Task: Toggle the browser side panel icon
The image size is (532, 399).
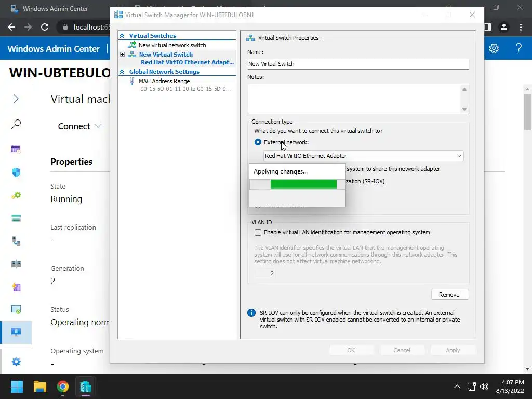Action: tap(488, 27)
